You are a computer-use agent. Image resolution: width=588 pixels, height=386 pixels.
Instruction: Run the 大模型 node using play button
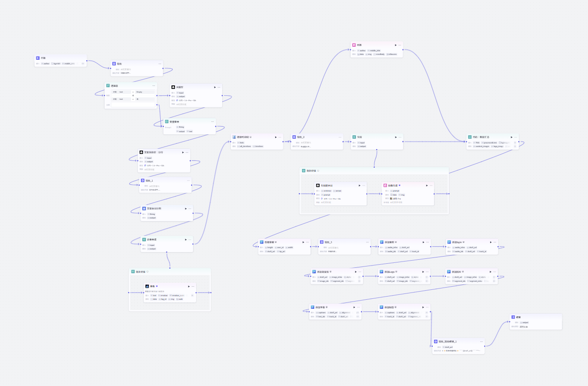[215, 87]
